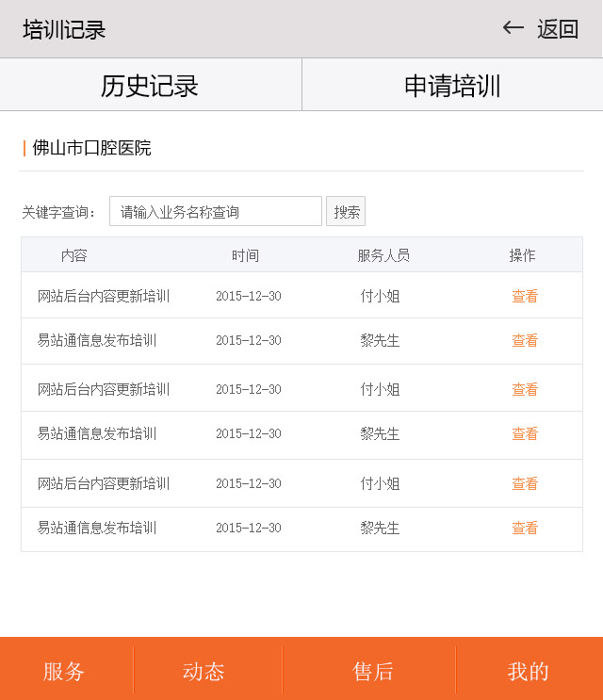Select 查看 in the fourth table row
The image size is (603, 700).
tap(525, 433)
